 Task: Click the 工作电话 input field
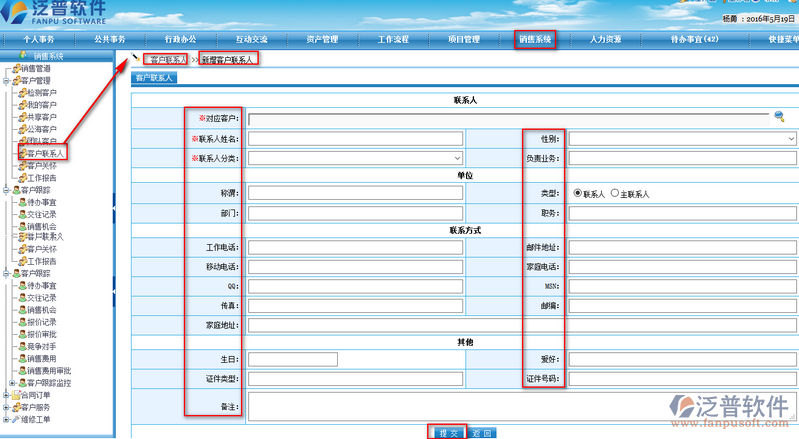[x=355, y=247]
